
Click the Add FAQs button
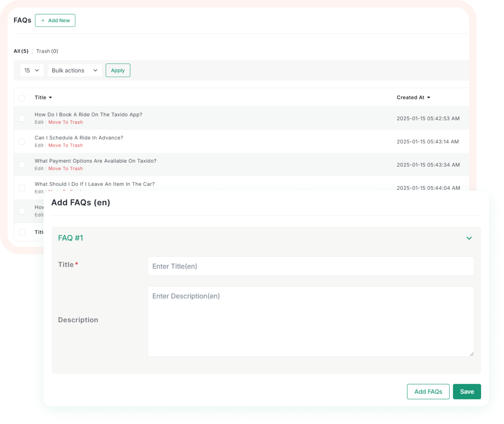coord(428,392)
